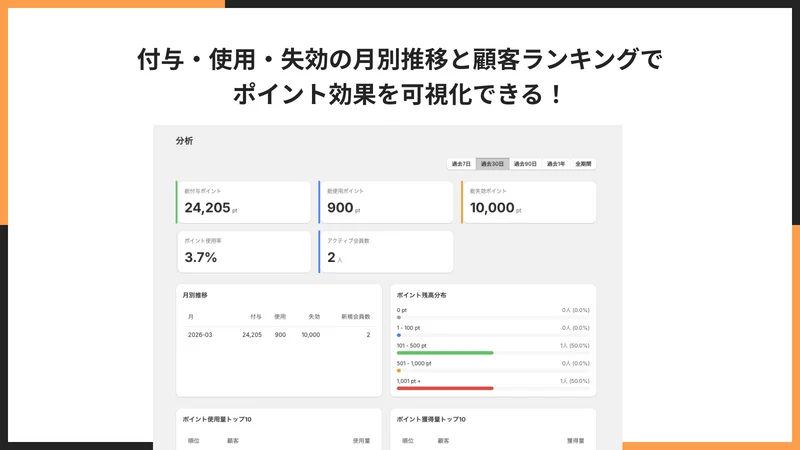The image size is (800, 450).
Task: Click the 総付与ポイント 24,205 card
Action: point(243,202)
